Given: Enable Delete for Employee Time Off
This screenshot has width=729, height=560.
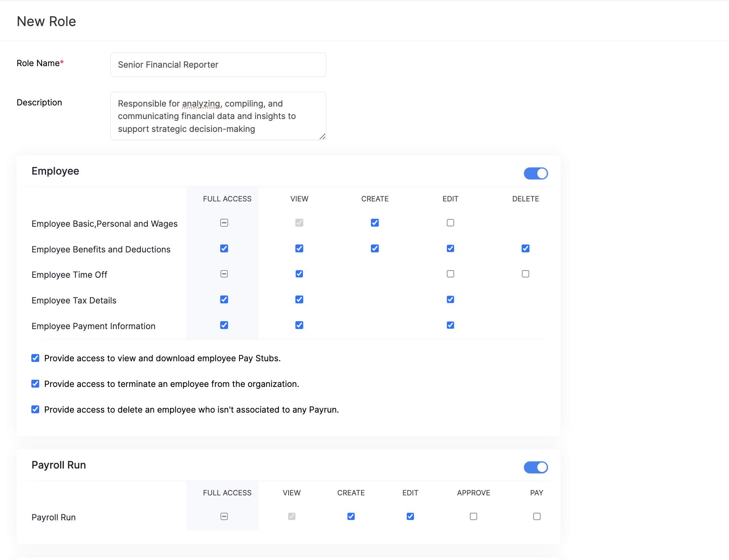Looking at the screenshot, I should pos(525,274).
